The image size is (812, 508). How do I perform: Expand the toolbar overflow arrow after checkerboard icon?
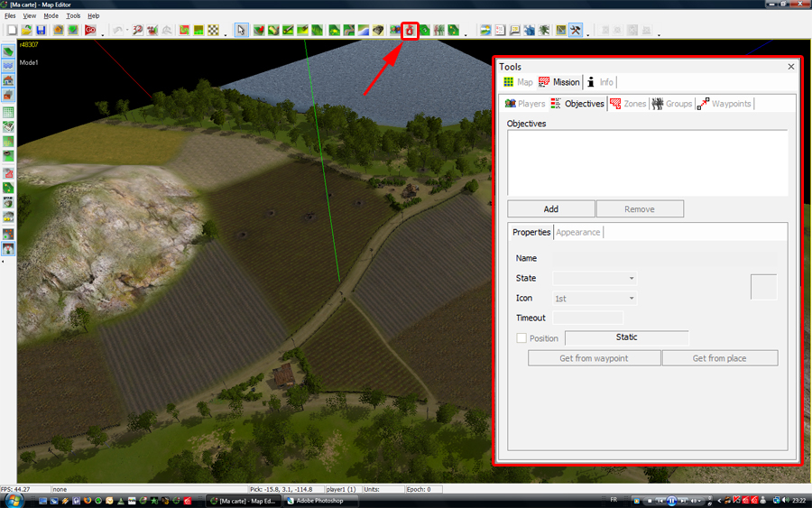pos(226,34)
